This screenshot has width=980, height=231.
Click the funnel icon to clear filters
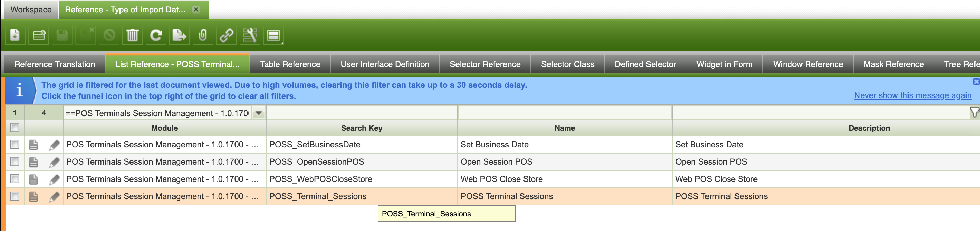[x=974, y=112]
